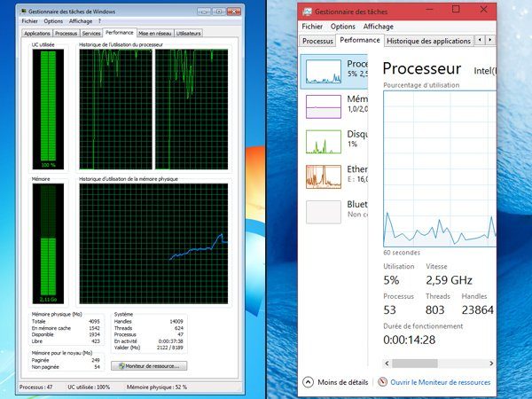Image resolution: width=532 pixels, height=399 pixels.
Task: Click the horizontal scrollbar left arrow
Action: tap(387, 364)
